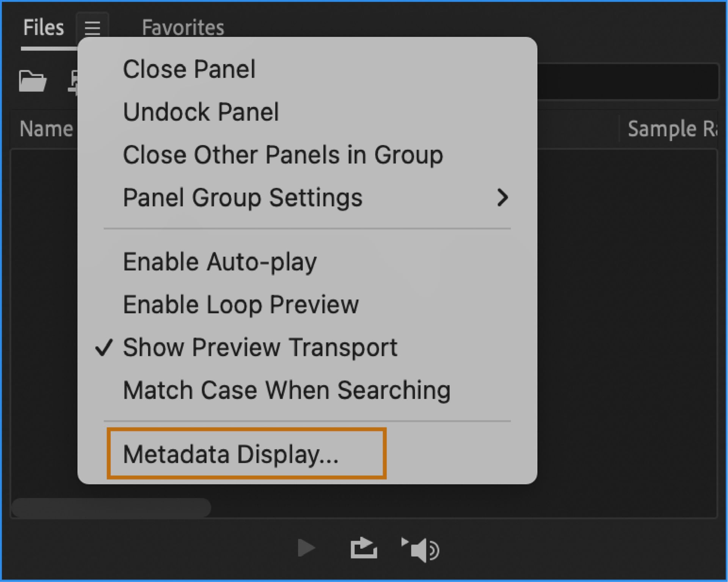This screenshot has height=582, width=728.
Task: Expand the Panel Group Settings submenu
Action: click(243, 198)
